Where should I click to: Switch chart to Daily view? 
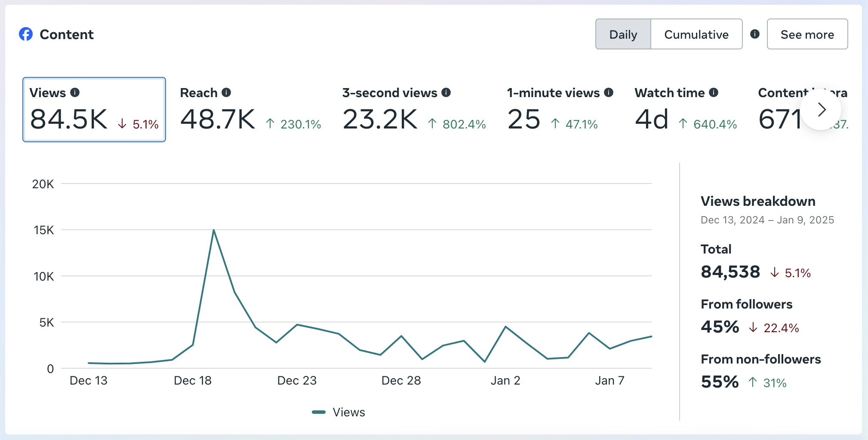(x=623, y=34)
